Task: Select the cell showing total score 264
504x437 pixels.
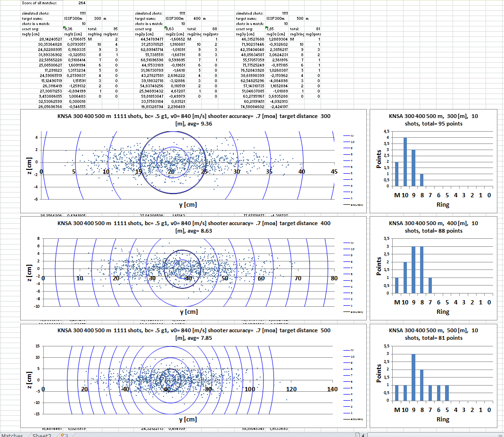Action: pyautogui.click(x=75, y=3)
